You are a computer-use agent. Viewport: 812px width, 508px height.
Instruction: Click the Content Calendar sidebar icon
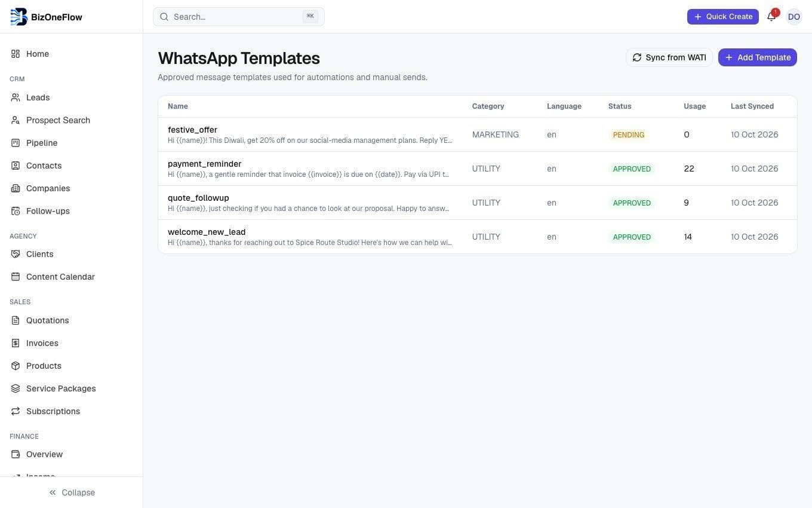point(16,277)
